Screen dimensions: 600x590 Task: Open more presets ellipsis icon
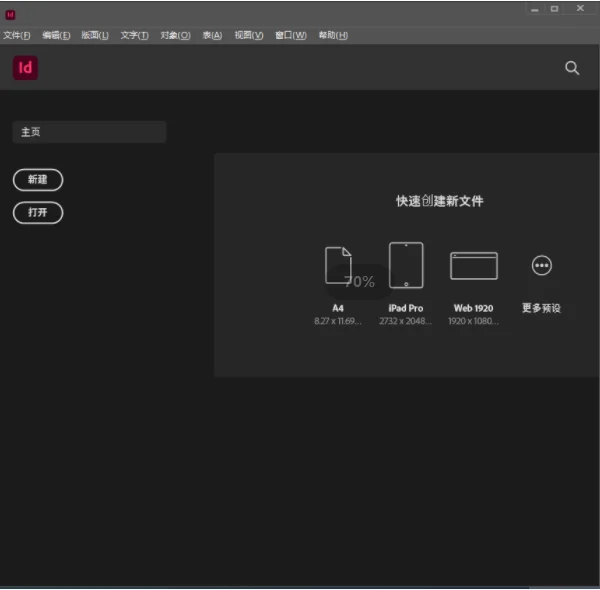tap(541, 265)
